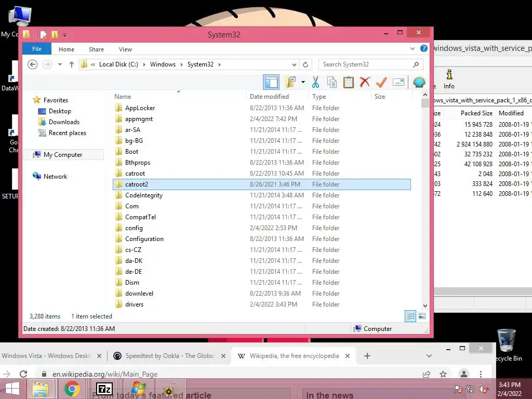Viewport: 532px width, 399px height.
Task: Open the Quick Access Toolbar customize dropdown
Action: click(x=64, y=35)
